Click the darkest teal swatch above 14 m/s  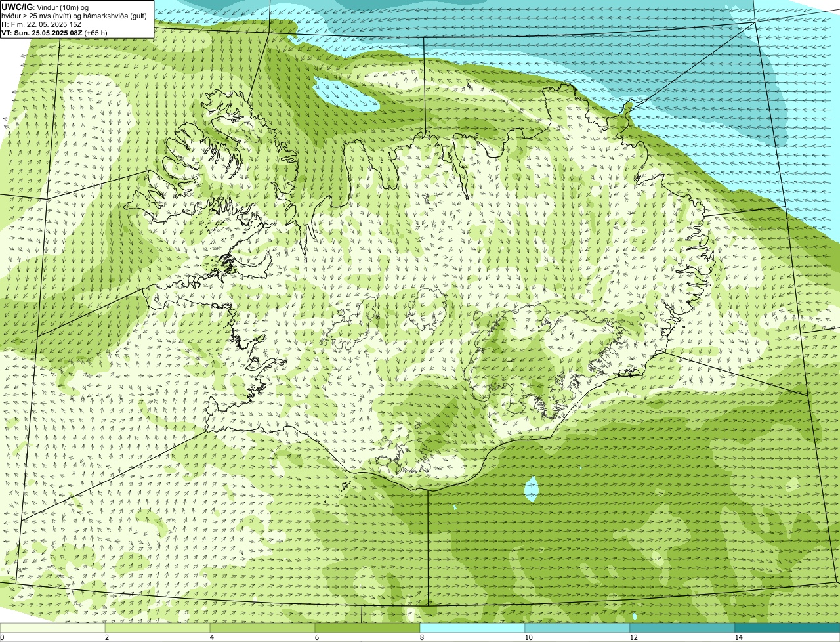coord(787,628)
